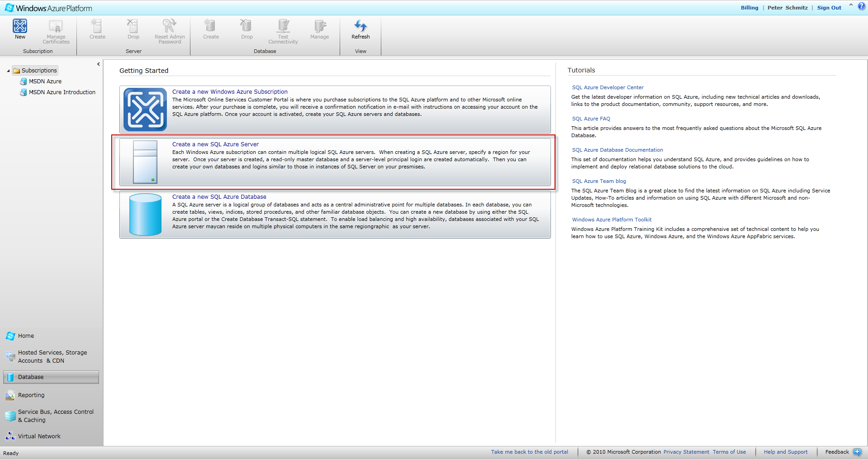
Task: Go to Home section
Action: [26, 336]
